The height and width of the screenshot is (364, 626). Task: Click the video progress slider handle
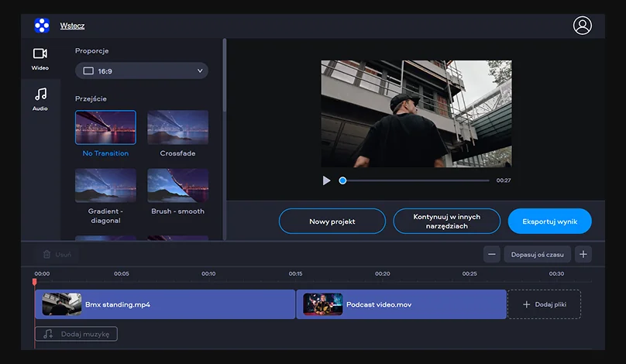pos(342,180)
